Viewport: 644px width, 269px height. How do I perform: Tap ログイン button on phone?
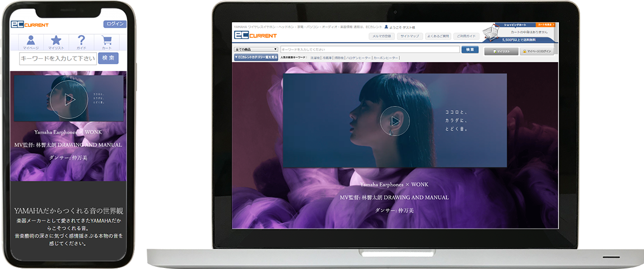pos(115,24)
